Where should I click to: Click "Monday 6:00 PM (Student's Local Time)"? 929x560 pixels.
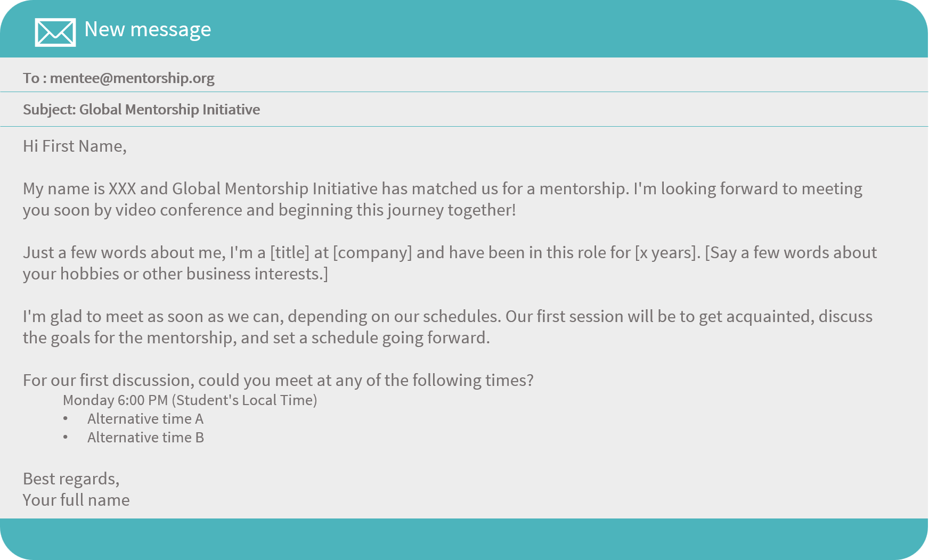coord(190,400)
